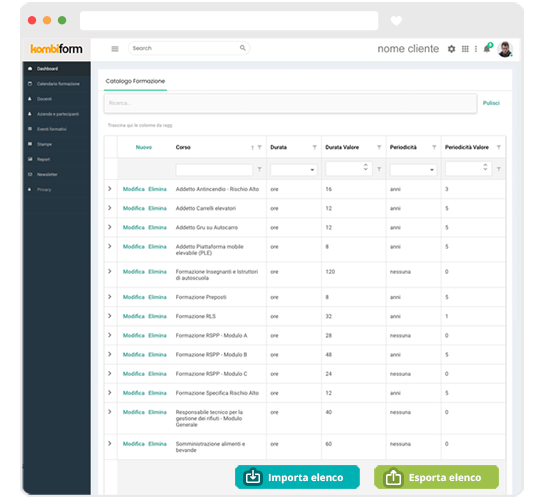Screen dimensions: 550x500
Task: Open the Durata filter dropdown
Action: tap(294, 170)
